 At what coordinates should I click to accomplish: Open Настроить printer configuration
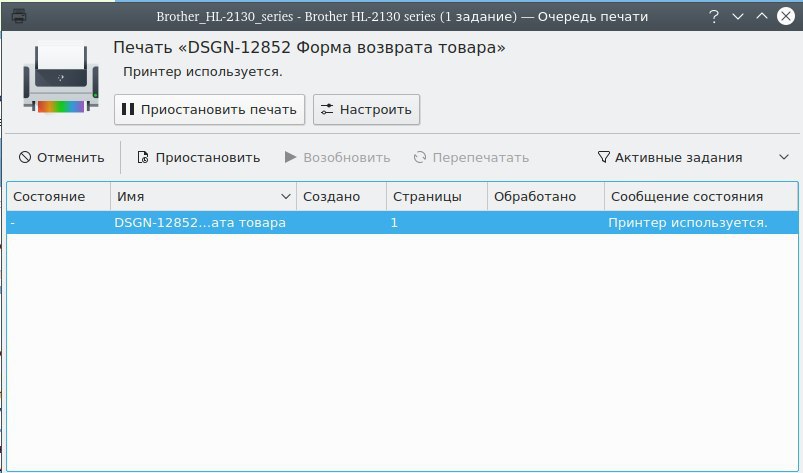367,110
